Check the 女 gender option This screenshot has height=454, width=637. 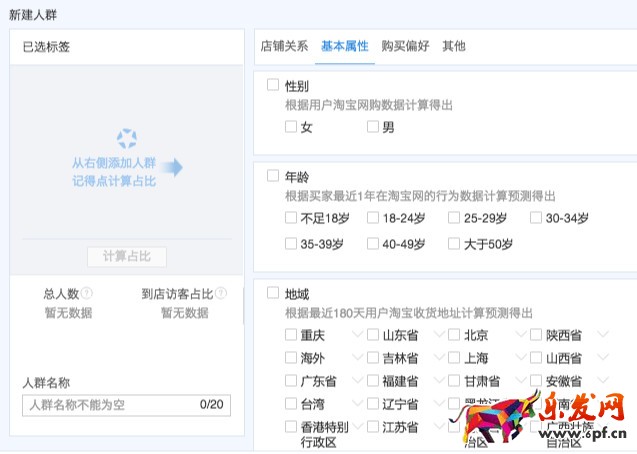point(291,127)
